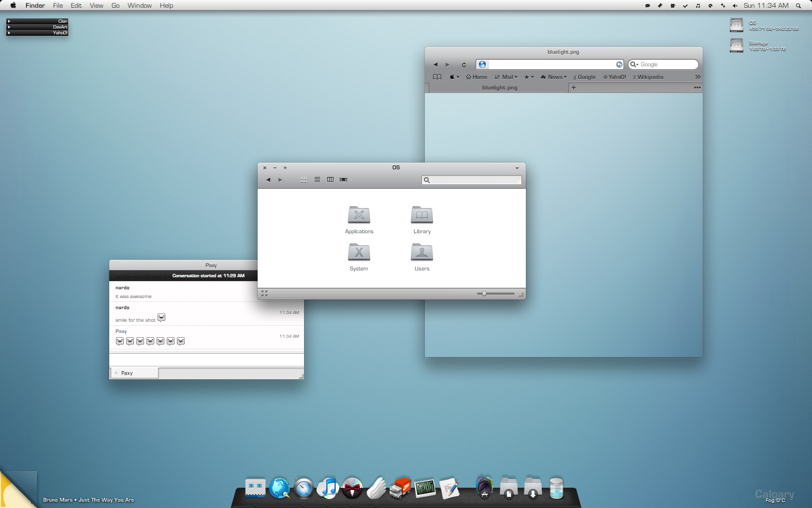The width and height of the screenshot is (812, 508).
Task: Click the chat message input area
Action: pyautogui.click(x=206, y=359)
